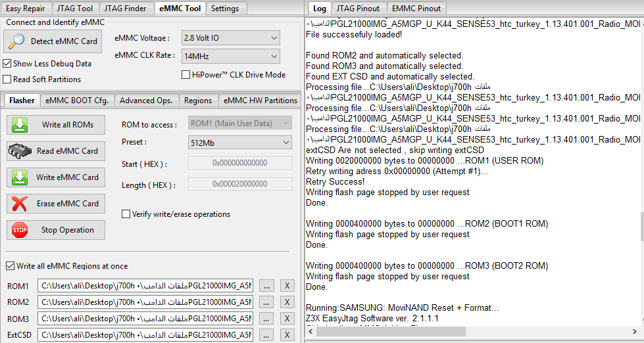The height and width of the screenshot is (343, 644).
Task: Browse for ROM2 file with ... button
Action: (266, 302)
